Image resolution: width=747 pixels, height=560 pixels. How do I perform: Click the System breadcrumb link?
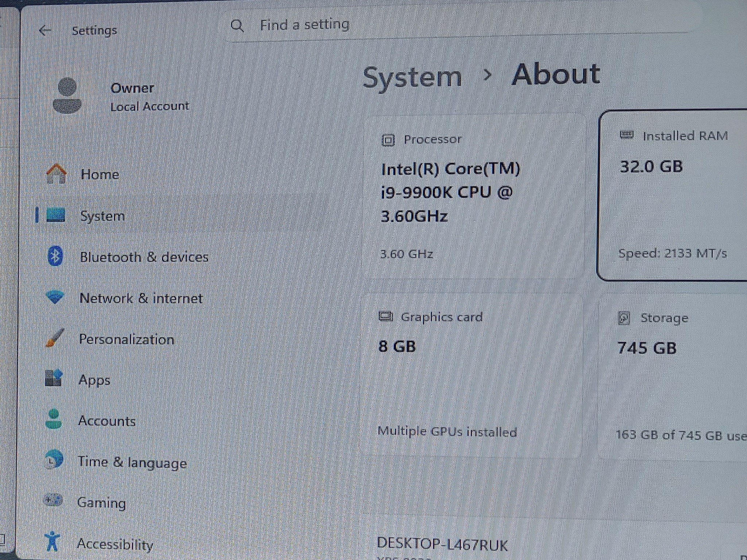tap(412, 77)
